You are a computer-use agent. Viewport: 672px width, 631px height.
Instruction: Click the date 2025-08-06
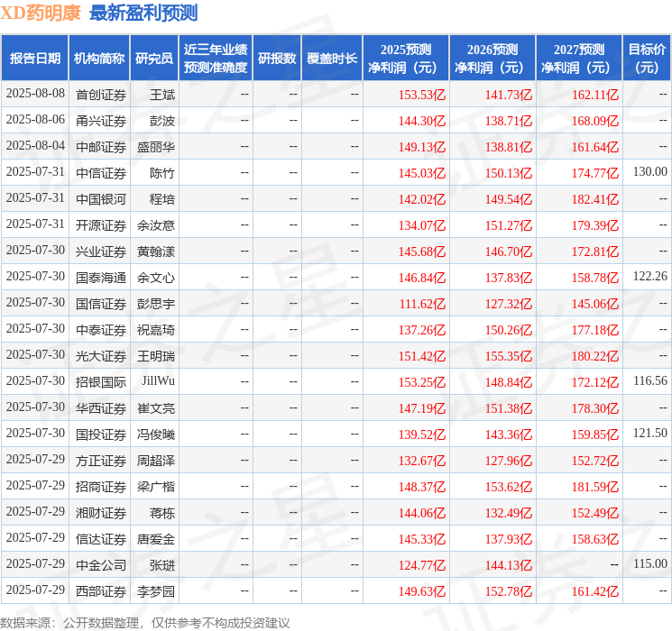(35, 119)
